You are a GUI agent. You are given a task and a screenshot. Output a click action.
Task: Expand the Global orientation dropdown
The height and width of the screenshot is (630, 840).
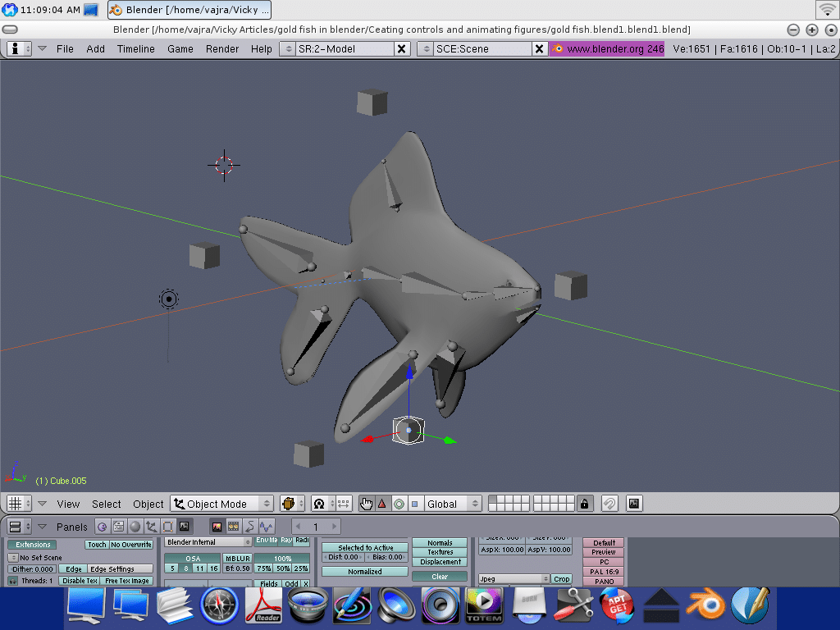coord(451,504)
